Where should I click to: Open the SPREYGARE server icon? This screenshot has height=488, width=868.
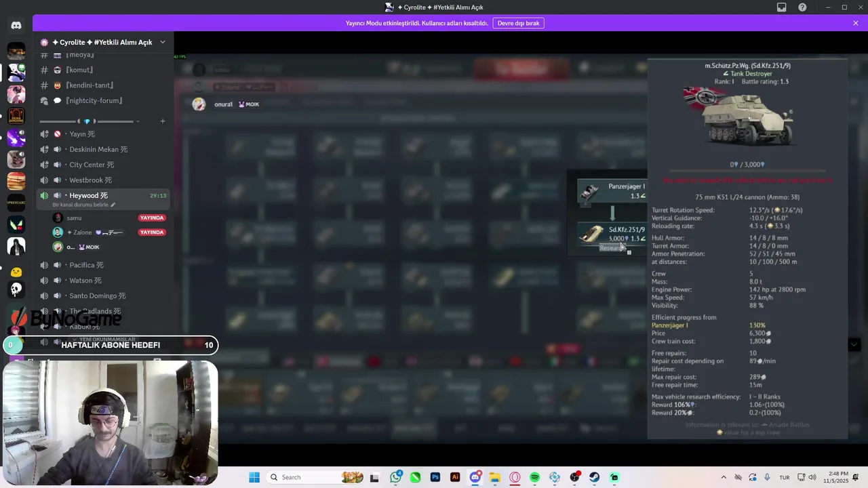tap(16, 203)
